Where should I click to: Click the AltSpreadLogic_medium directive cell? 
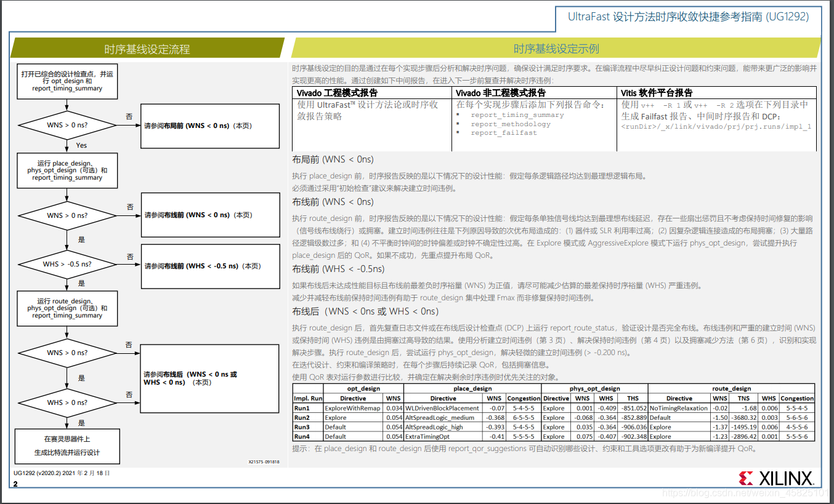coord(443,417)
